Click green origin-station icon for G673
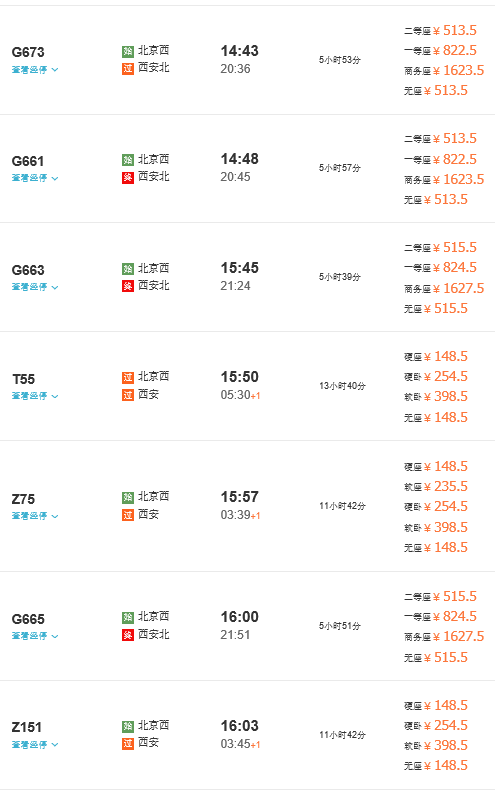 pyautogui.click(x=128, y=51)
